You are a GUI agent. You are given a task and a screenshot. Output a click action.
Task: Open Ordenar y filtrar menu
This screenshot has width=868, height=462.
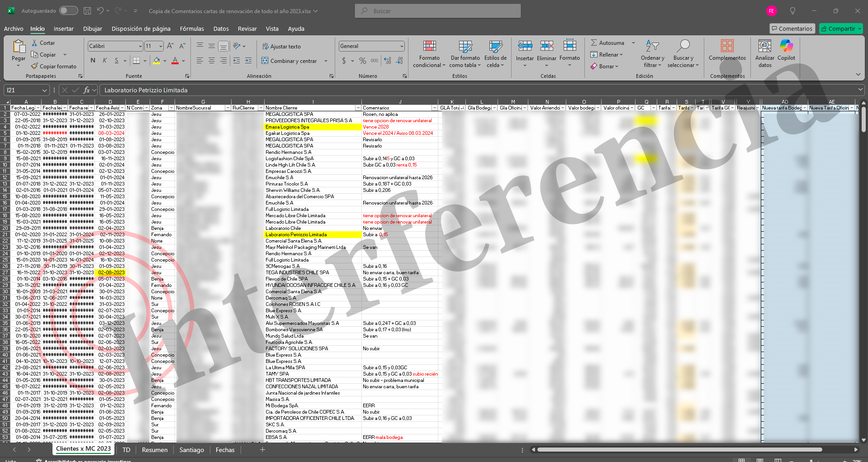(652, 54)
